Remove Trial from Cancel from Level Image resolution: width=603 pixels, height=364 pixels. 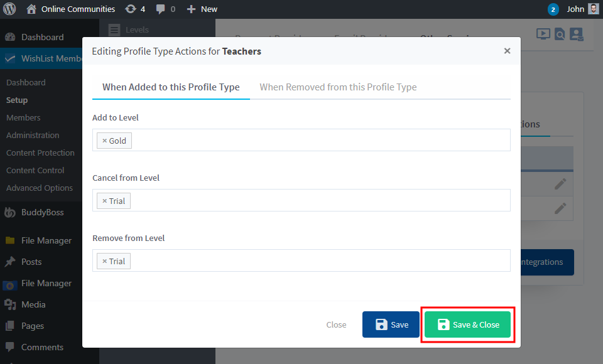105,200
